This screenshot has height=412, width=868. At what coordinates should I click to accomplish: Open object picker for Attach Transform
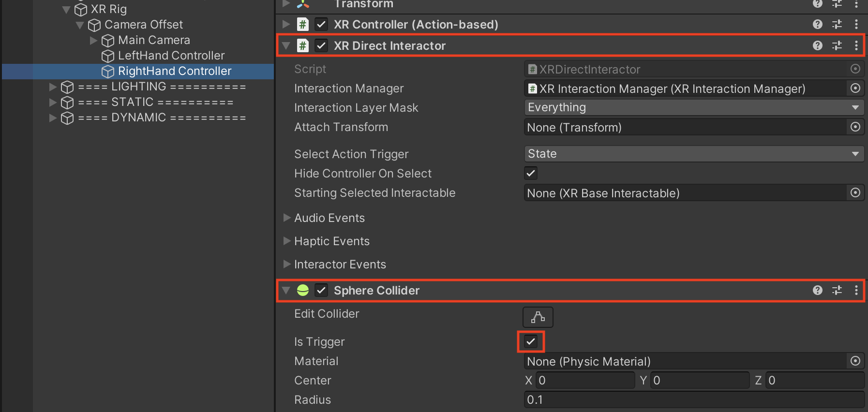[855, 127]
